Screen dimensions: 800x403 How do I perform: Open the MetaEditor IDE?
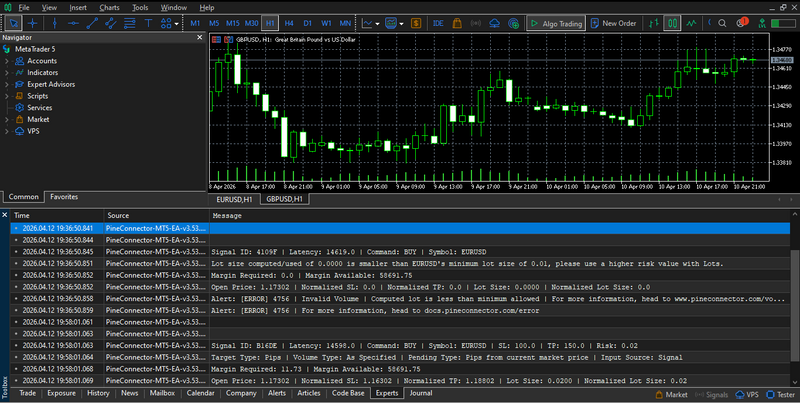point(438,23)
